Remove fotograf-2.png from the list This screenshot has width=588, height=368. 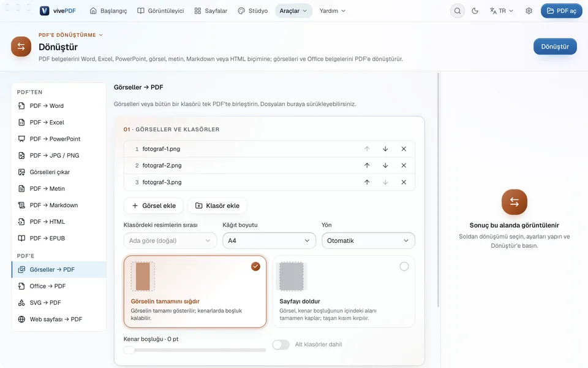click(404, 166)
